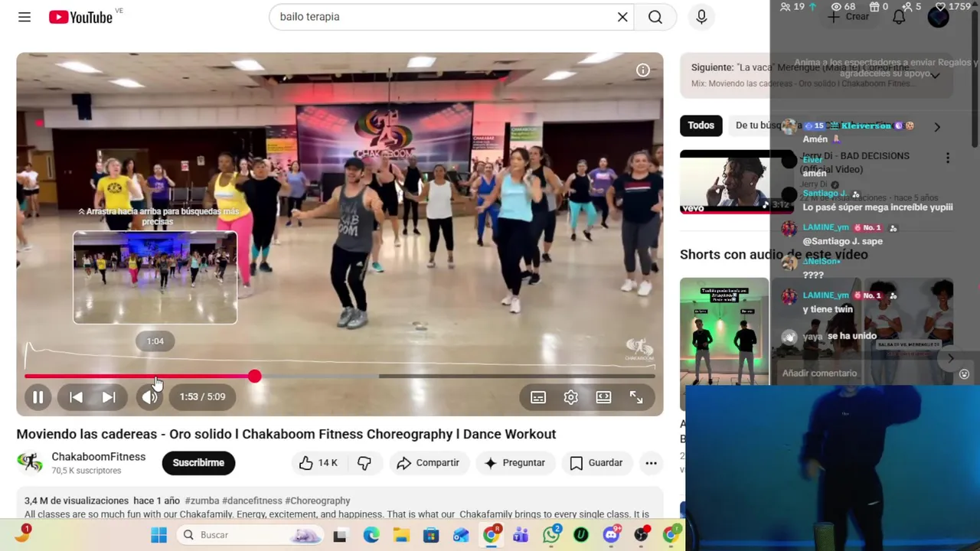Screen dimensions: 980x551
Task: Open the notifications bell
Action: 899,17
